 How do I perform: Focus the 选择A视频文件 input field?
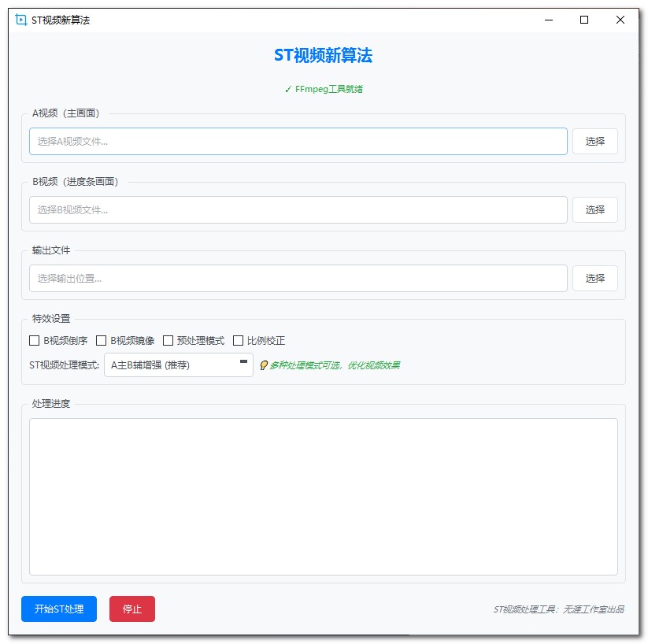[298, 142]
